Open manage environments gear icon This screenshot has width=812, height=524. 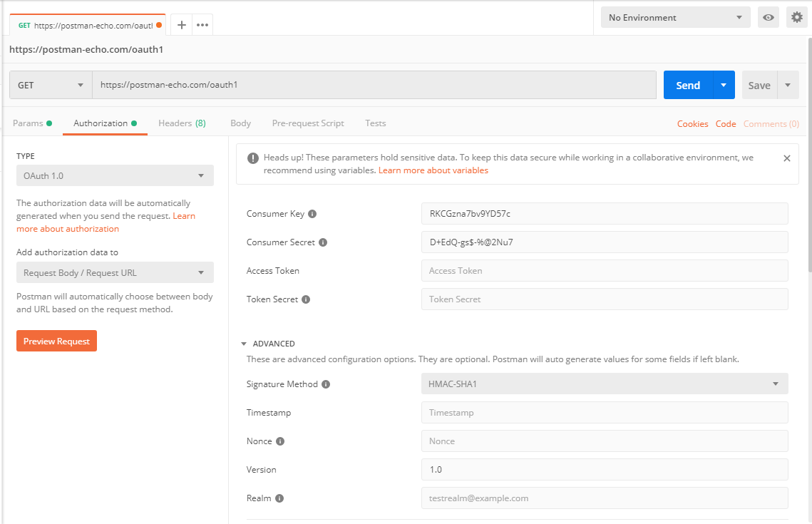point(797,18)
